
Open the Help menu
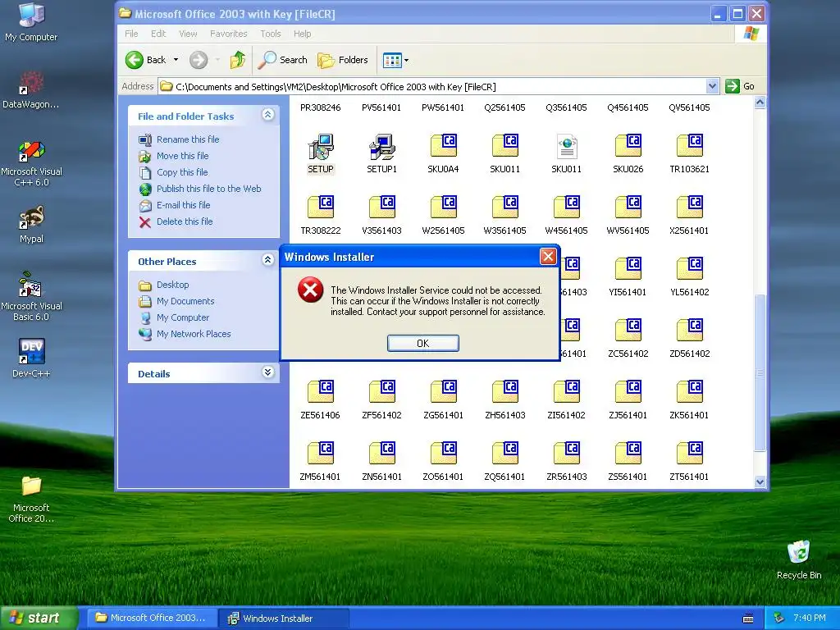point(302,34)
